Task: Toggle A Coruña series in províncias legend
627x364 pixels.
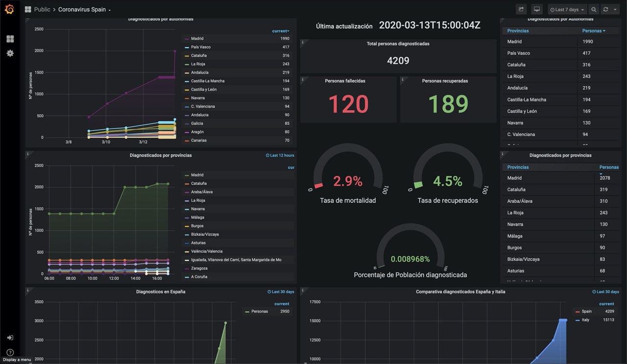Action: (x=199, y=277)
